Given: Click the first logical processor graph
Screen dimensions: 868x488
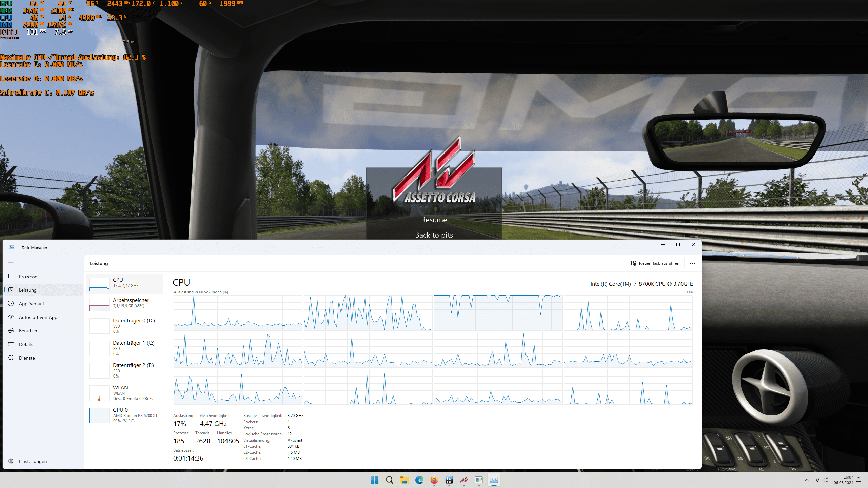Looking at the screenshot, I should 238,313.
